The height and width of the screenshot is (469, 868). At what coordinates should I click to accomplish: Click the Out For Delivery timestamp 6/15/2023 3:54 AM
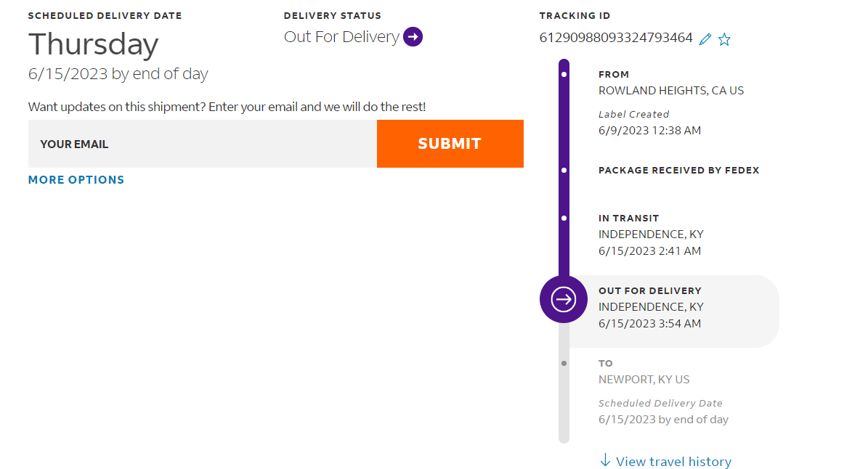649,324
